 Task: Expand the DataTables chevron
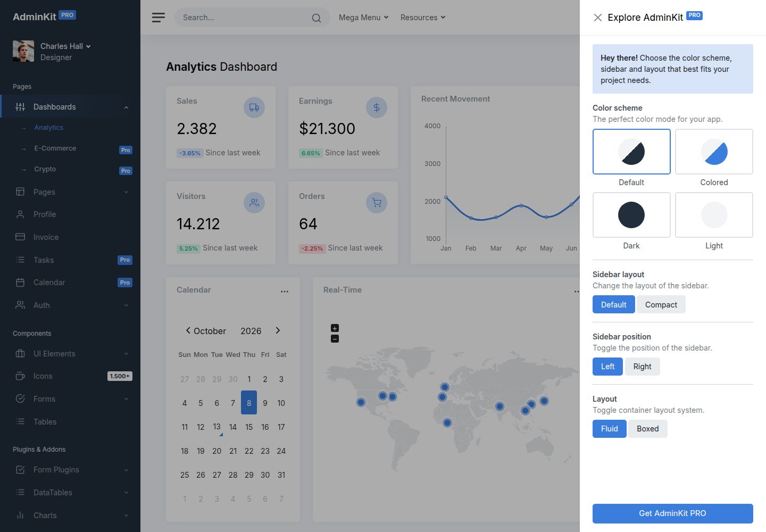point(126,493)
